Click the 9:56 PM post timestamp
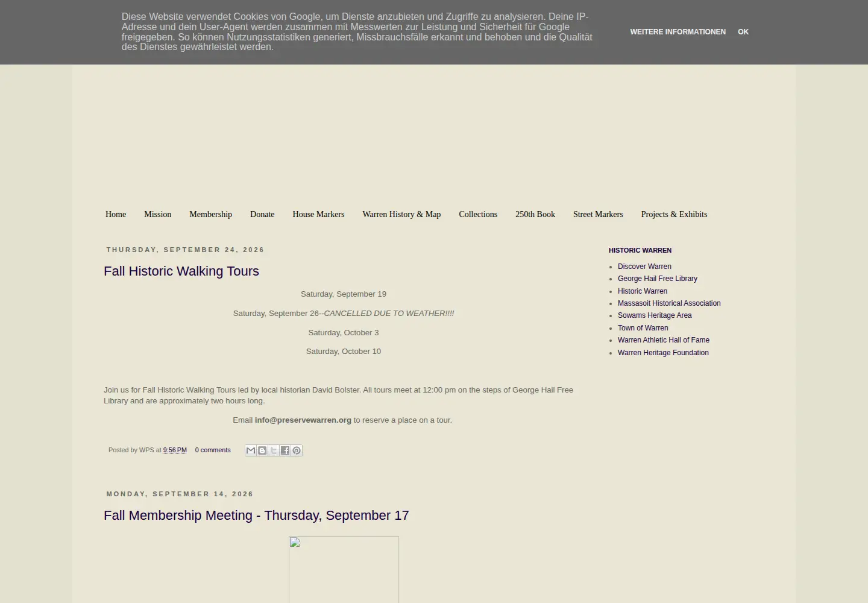 [x=175, y=450]
